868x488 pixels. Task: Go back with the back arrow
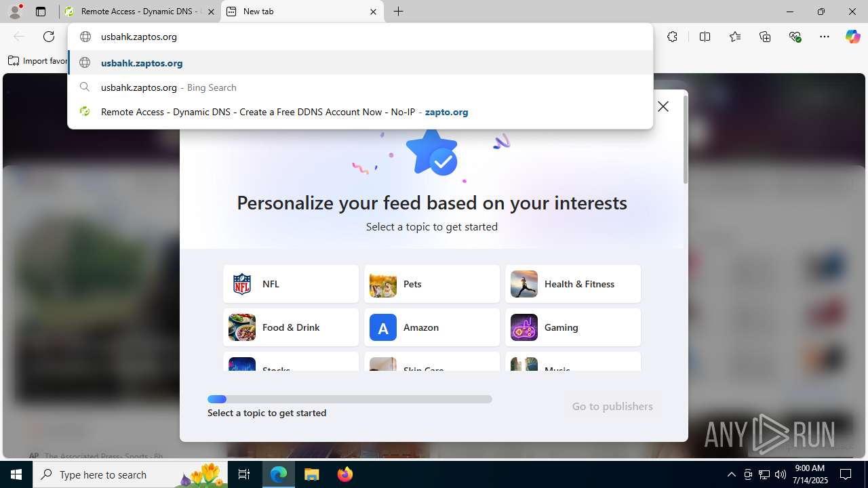click(19, 37)
